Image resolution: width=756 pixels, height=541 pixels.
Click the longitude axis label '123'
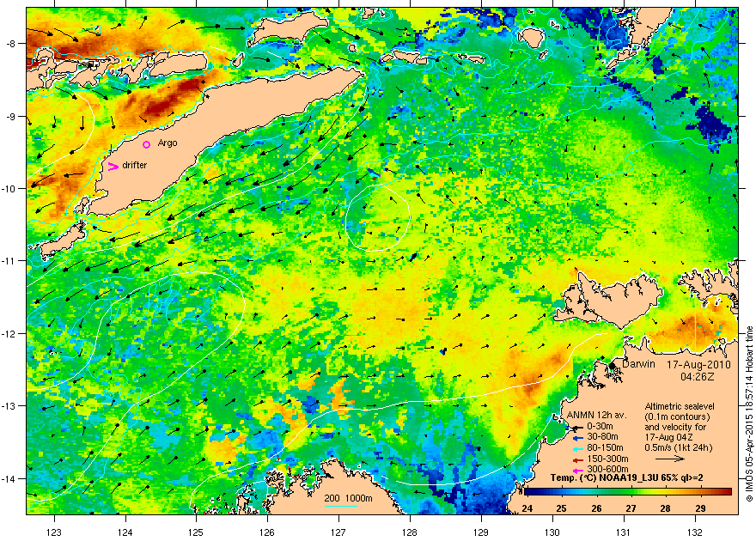(54, 532)
